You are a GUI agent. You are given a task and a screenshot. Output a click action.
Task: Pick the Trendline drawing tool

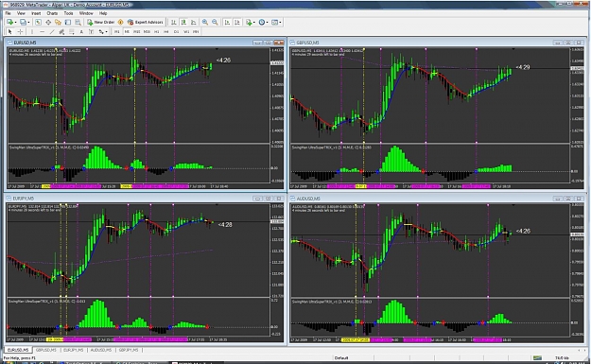(x=52, y=31)
